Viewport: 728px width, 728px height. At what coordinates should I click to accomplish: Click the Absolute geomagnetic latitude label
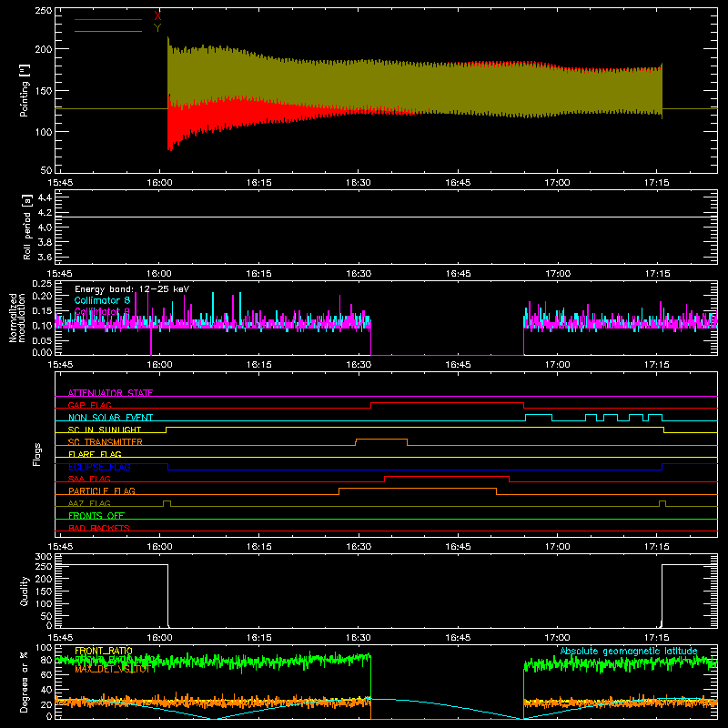(x=629, y=651)
